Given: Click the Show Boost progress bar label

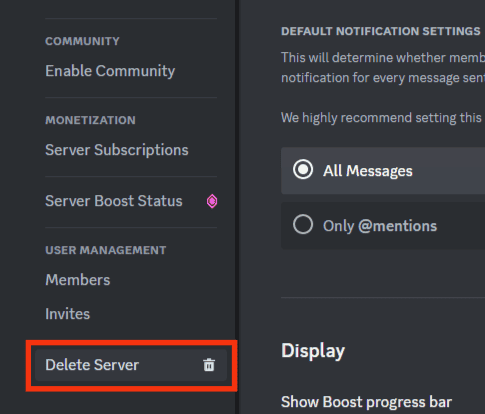Looking at the screenshot, I should click(366, 402).
